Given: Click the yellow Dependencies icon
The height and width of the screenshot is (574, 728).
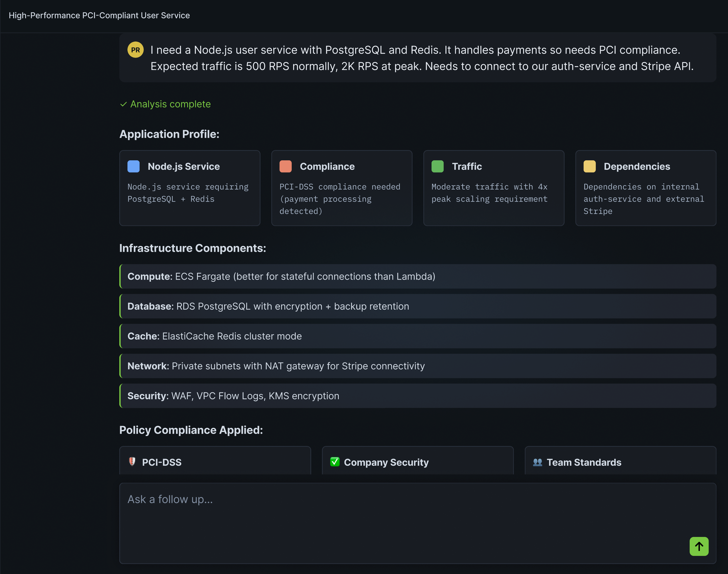Looking at the screenshot, I should pos(589,166).
